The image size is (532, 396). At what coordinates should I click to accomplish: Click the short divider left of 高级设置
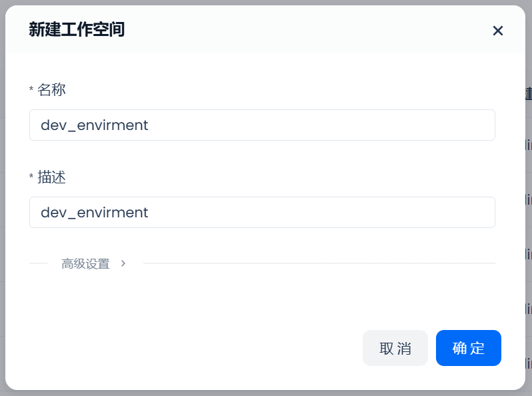[38, 263]
